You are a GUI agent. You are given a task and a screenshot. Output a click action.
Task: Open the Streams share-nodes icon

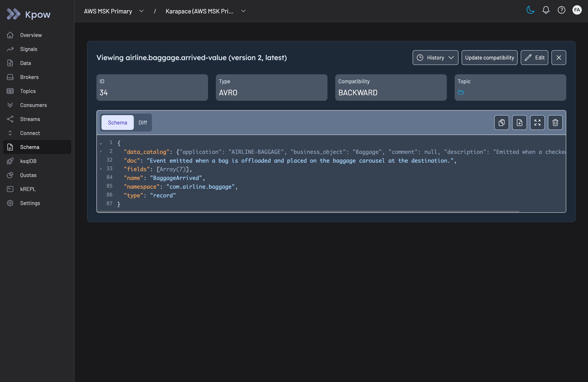(10, 119)
